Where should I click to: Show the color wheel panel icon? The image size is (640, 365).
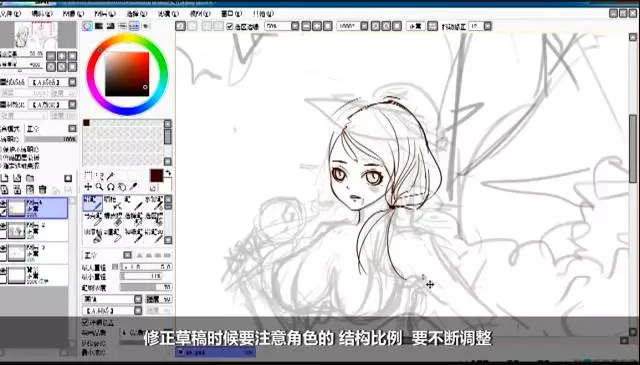[87, 26]
